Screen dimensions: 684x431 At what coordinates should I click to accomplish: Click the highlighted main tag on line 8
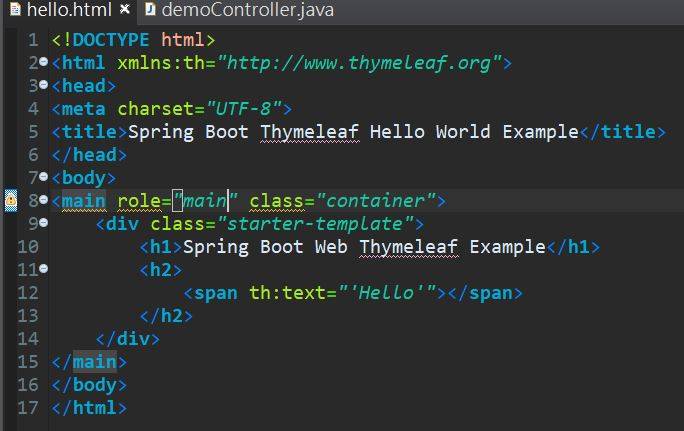[x=84, y=201]
